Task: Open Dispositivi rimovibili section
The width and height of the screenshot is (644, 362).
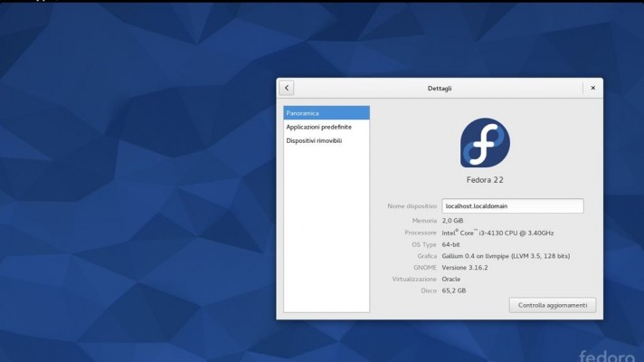Action: (x=327, y=140)
